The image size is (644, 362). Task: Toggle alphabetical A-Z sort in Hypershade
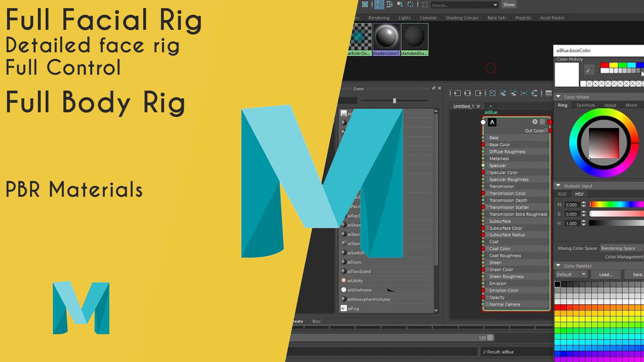point(379,4)
